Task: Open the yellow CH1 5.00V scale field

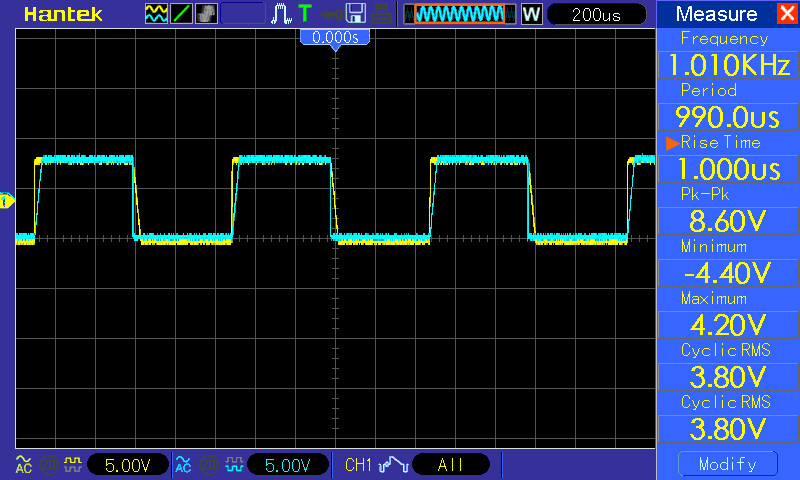Action: (128, 465)
